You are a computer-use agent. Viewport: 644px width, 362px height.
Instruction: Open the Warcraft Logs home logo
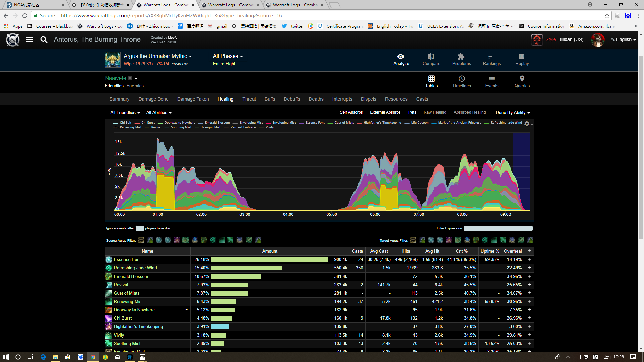click(x=13, y=40)
